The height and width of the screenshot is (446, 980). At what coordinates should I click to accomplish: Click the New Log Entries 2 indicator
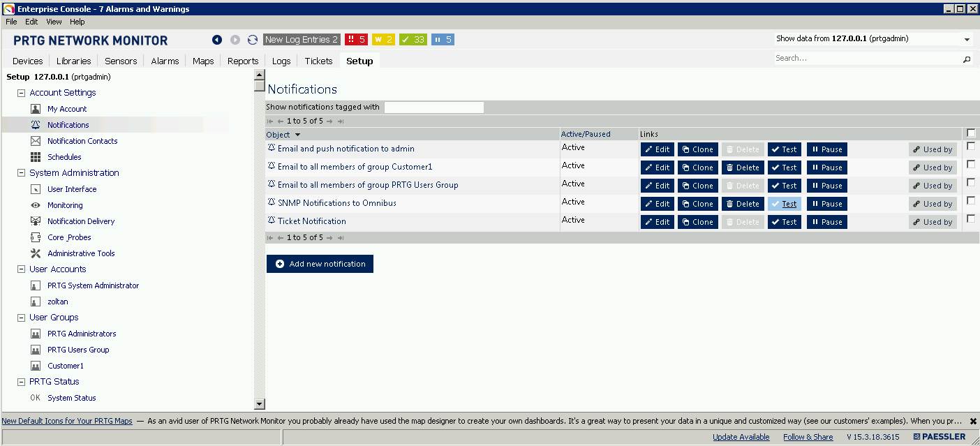tap(302, 40)
